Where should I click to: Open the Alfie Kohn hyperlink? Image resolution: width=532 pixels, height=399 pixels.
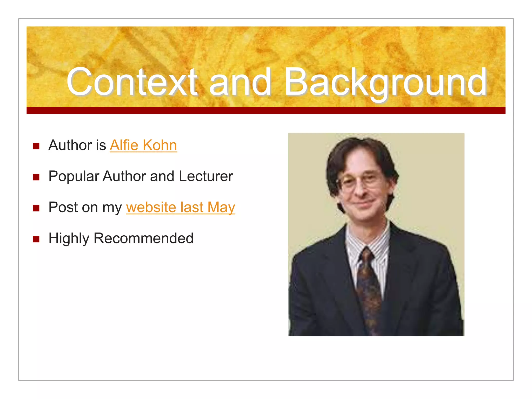click(143, 145)
